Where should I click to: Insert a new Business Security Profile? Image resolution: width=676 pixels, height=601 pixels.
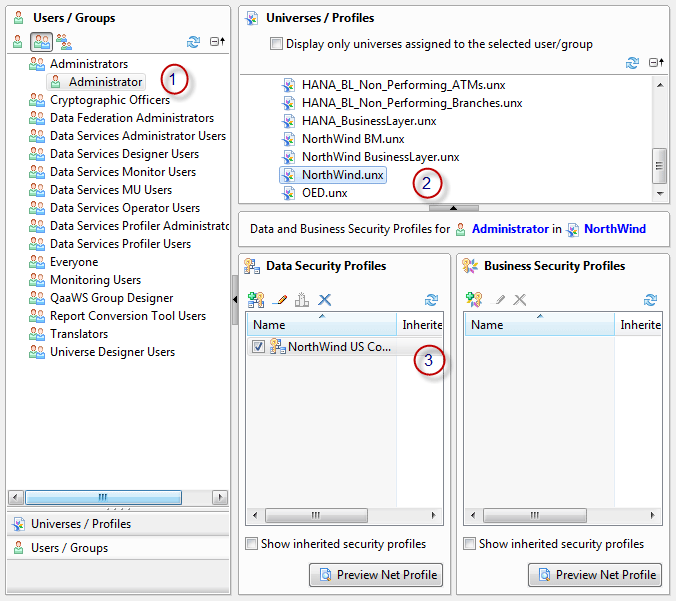coord(474,299)
